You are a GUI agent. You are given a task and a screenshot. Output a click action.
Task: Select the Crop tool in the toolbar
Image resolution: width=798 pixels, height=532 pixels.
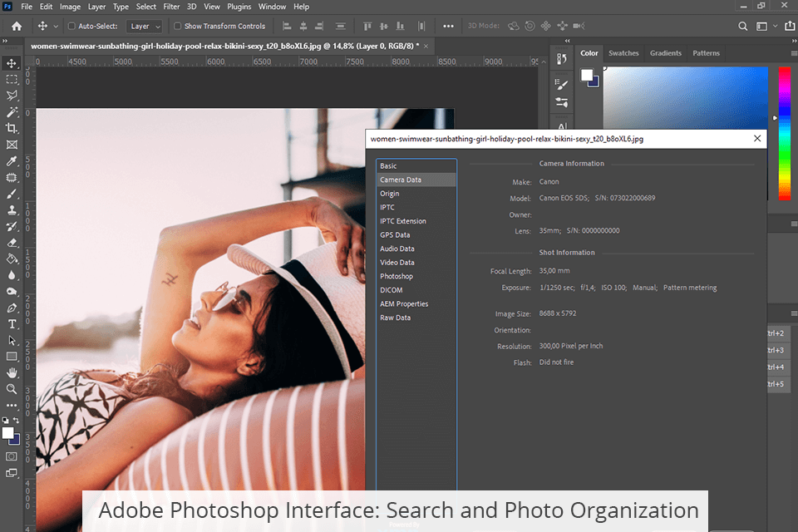pos(12,128)
